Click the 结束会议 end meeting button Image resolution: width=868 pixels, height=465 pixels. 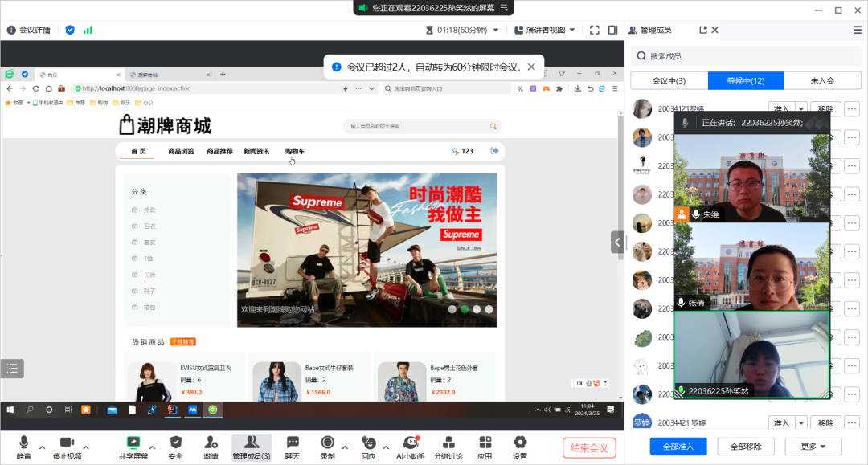[x=589, y=447]
